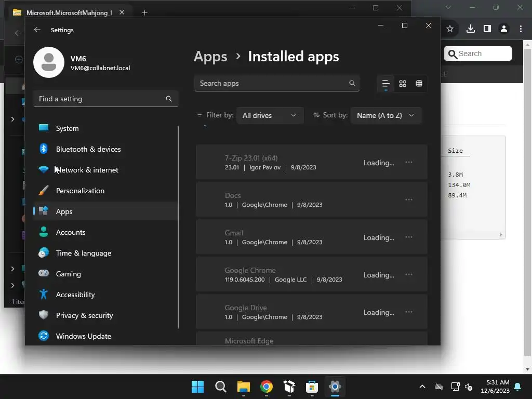Open the Filter by All drives dropdown
This screenshot has height=399, width=532.
[270, 115]
